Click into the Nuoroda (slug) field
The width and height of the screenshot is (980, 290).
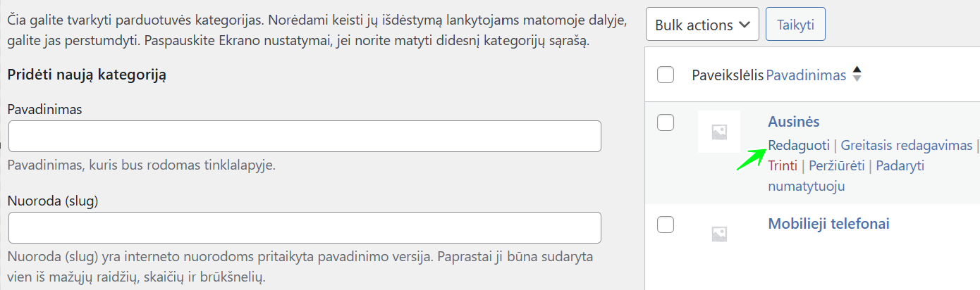point(305,228)
